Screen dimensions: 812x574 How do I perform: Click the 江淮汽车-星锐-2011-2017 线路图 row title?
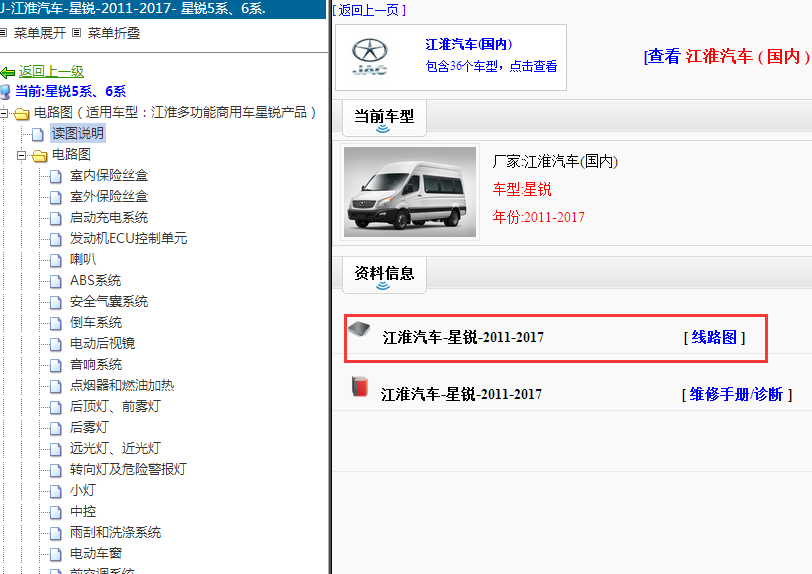[463, 337]
